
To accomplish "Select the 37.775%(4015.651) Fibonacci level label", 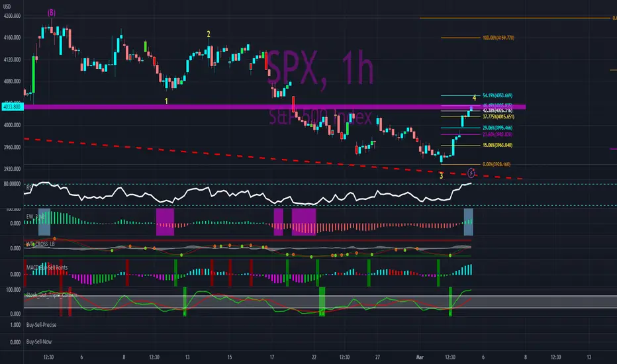I will pos(498,117).
